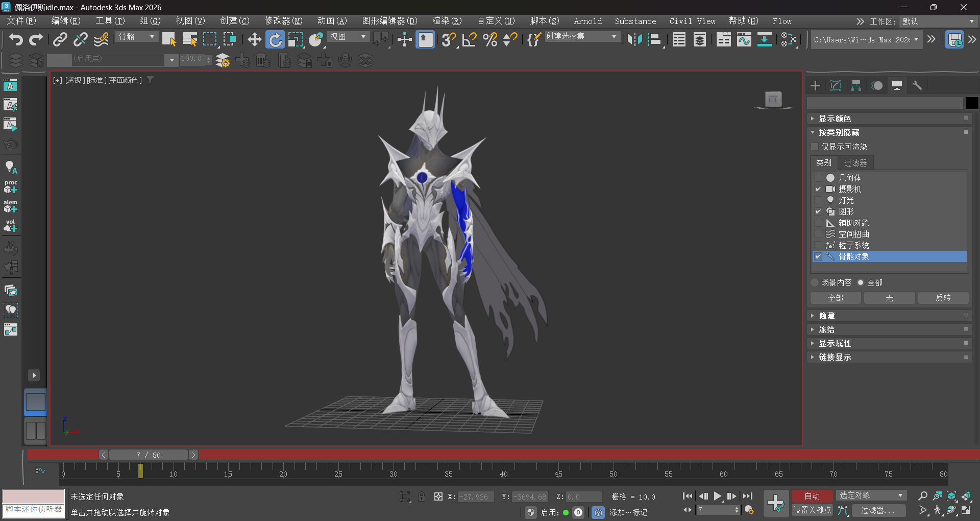
Task: Expand the 显示颜色 rollout
Action: tap(890, 119)
